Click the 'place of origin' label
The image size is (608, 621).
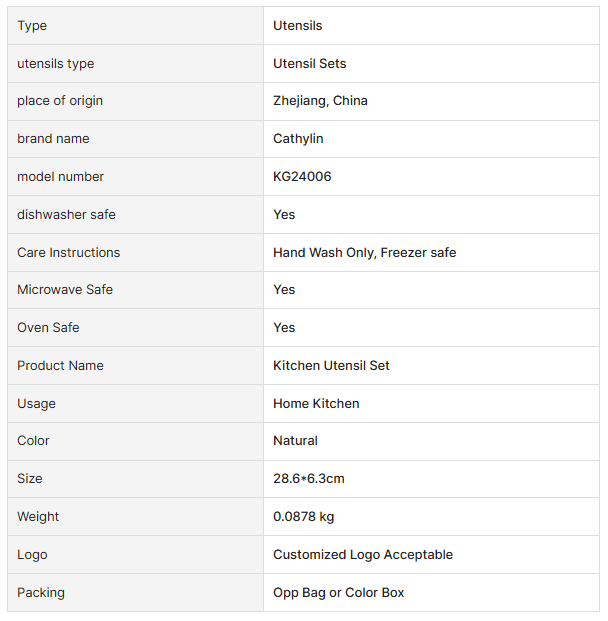pos(60,101)
